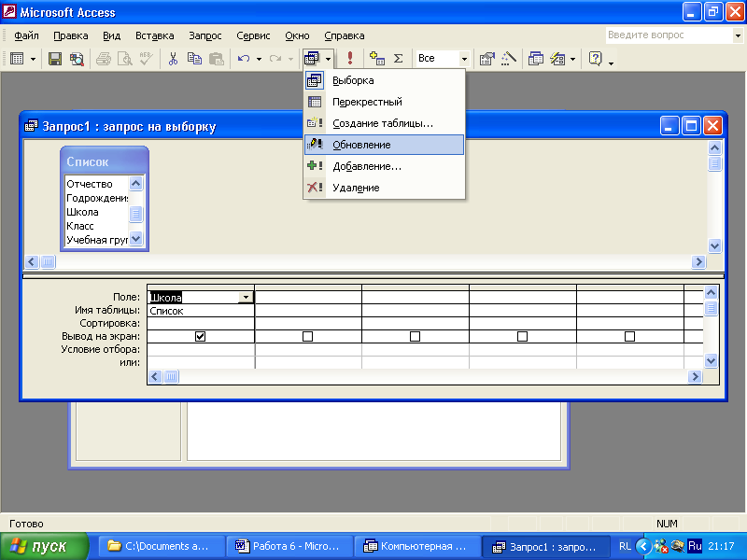Screen dimensions: 747x560
Task: Expand the Поле Школа field dropdown
Action: tap(246, 297)
